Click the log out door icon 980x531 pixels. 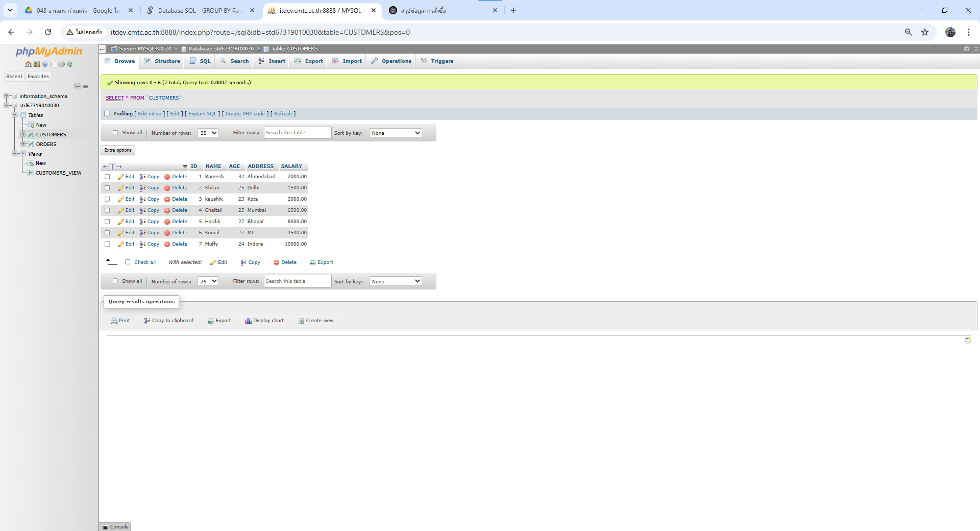click(36, 64)
